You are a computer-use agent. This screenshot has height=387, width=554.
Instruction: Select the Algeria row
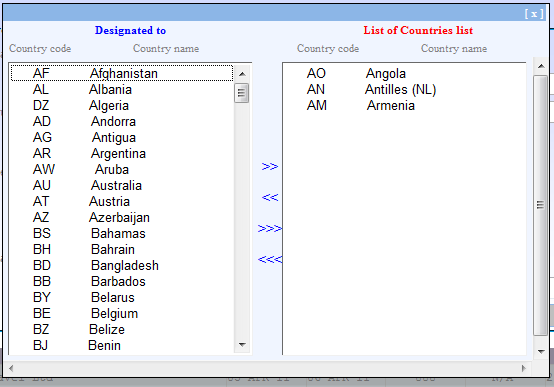(122, 105)
